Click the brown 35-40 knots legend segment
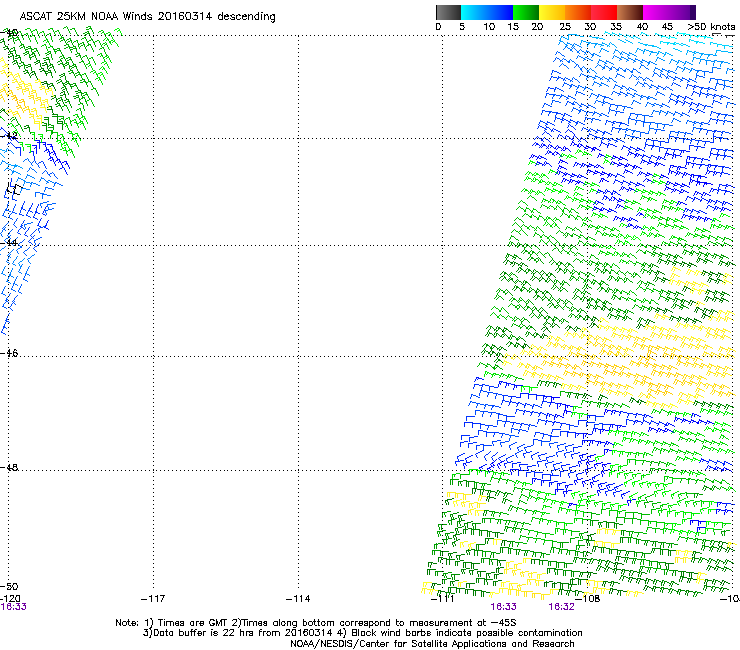 point(630,12)
